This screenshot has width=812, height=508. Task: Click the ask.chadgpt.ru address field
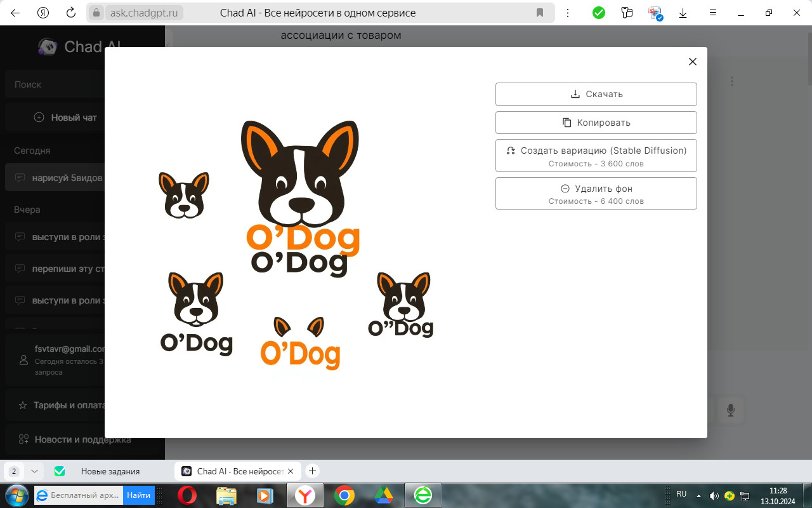pyautogui.click(x=144, y=13)
